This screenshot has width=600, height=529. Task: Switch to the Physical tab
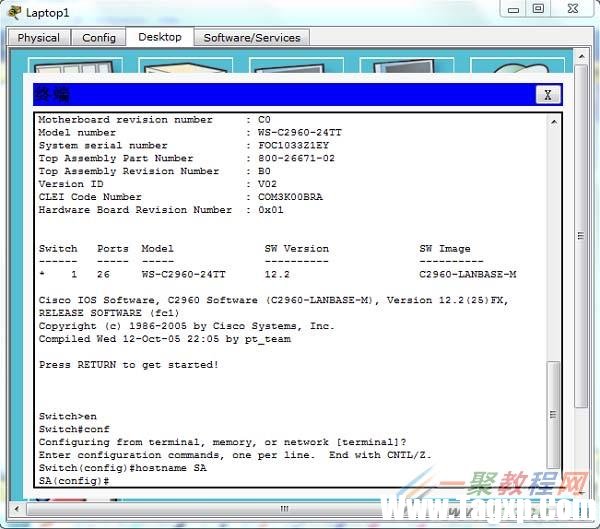39,38
